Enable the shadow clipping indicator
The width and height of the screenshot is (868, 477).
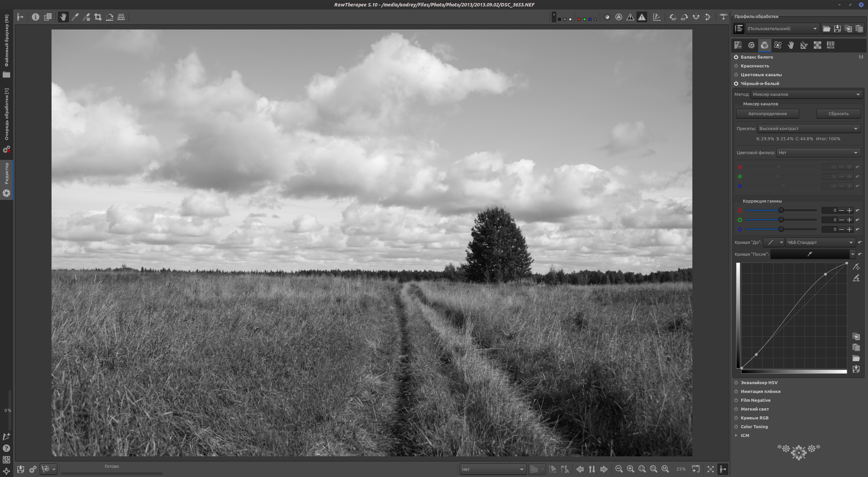(x=630, y=17)
